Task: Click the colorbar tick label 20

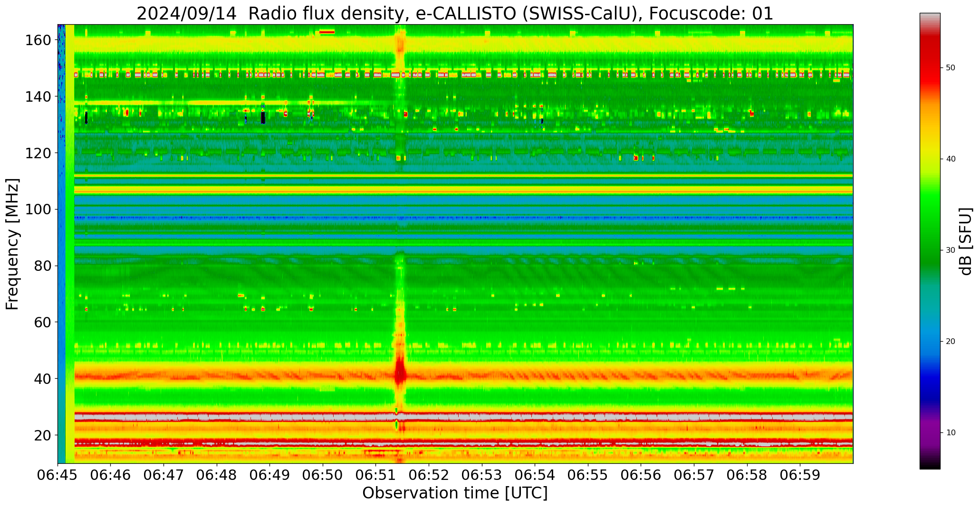Action: click(951, 342)
